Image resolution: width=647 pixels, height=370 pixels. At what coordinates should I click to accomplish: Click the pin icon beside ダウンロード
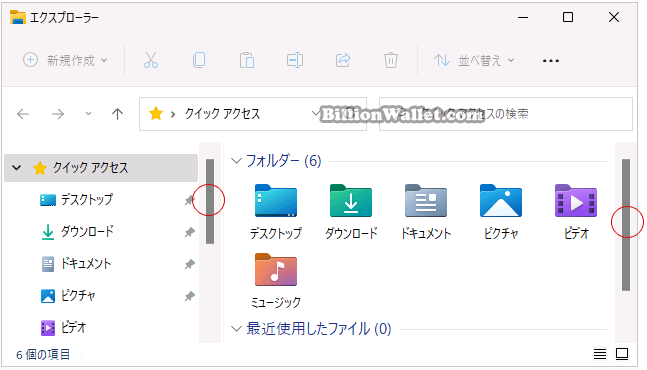[189, 232]
